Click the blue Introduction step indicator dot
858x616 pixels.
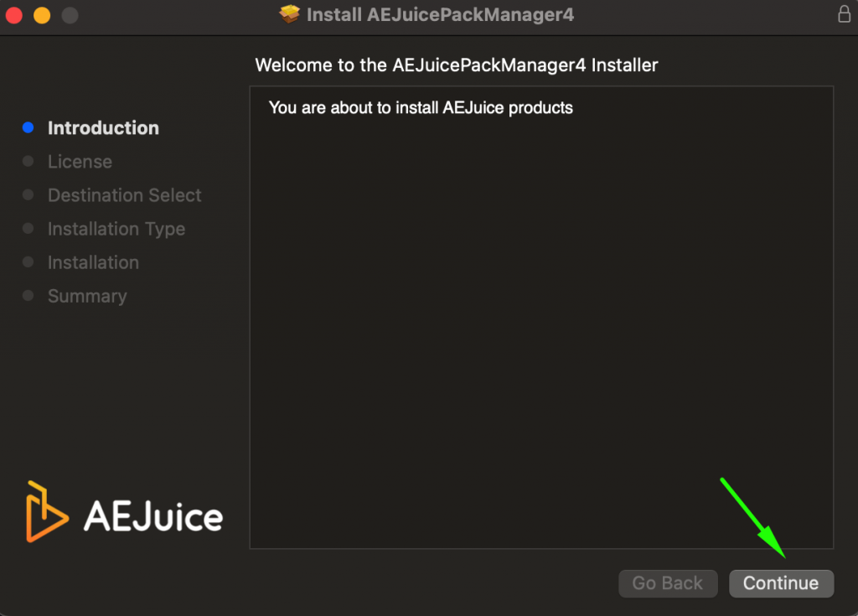click(28, 127)
